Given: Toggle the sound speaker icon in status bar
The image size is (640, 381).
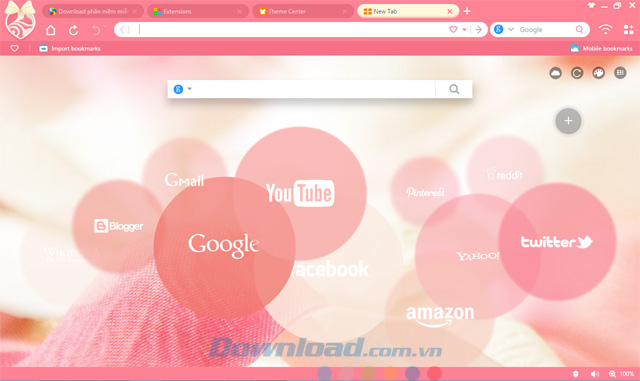Looking at the screenshot, I should click(x=595, y=374).
